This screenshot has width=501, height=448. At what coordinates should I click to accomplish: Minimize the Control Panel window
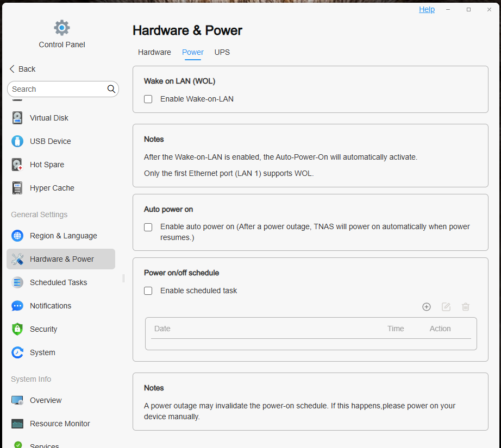pos(448,10)
